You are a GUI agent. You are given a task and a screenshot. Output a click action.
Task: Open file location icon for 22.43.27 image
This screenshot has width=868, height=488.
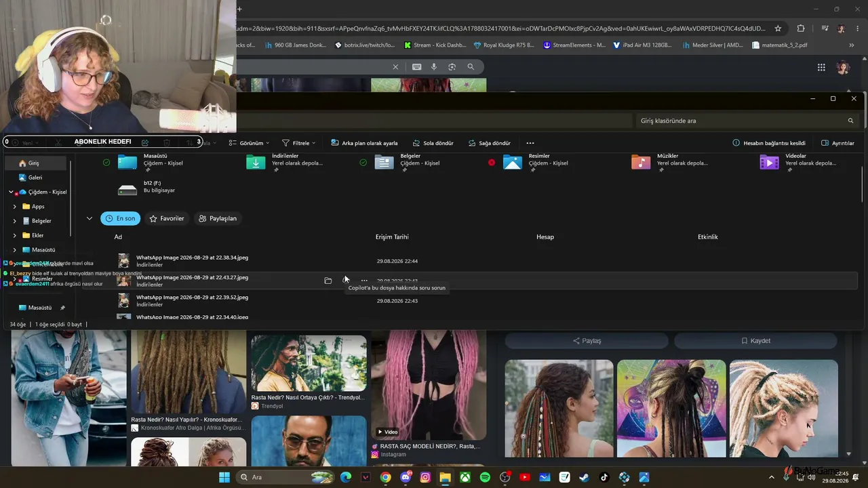328,281
